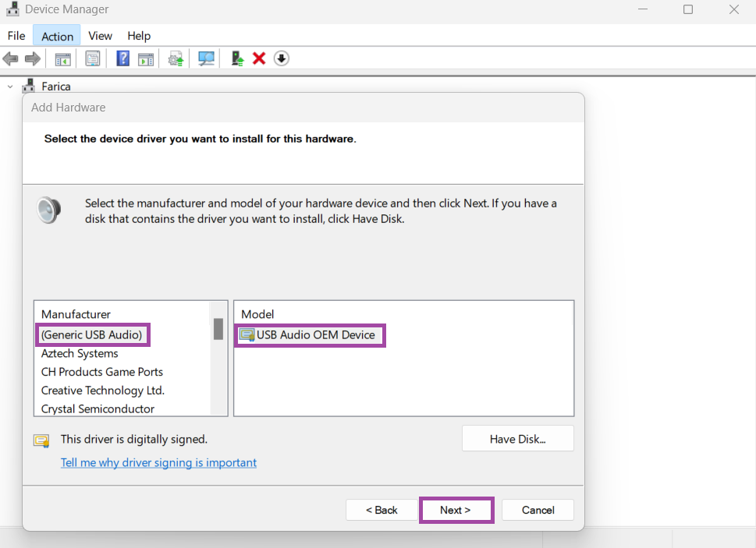Click the red X Uninstall device icon

[259, 58]
